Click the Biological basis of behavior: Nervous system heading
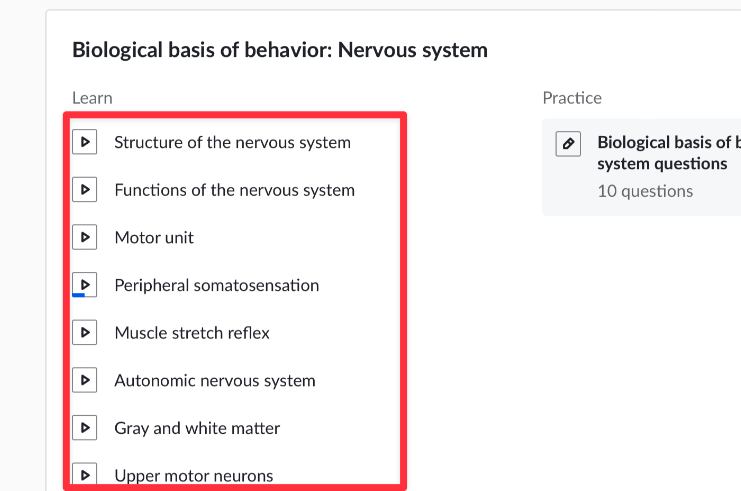The image size is (741, 491). (280, 49)
